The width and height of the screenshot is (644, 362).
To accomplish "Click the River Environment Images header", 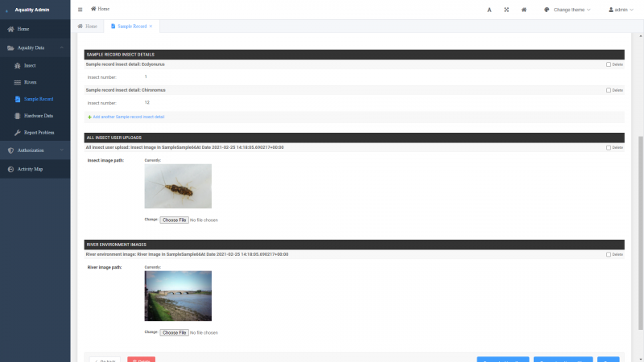I will [x=354, y=245].
